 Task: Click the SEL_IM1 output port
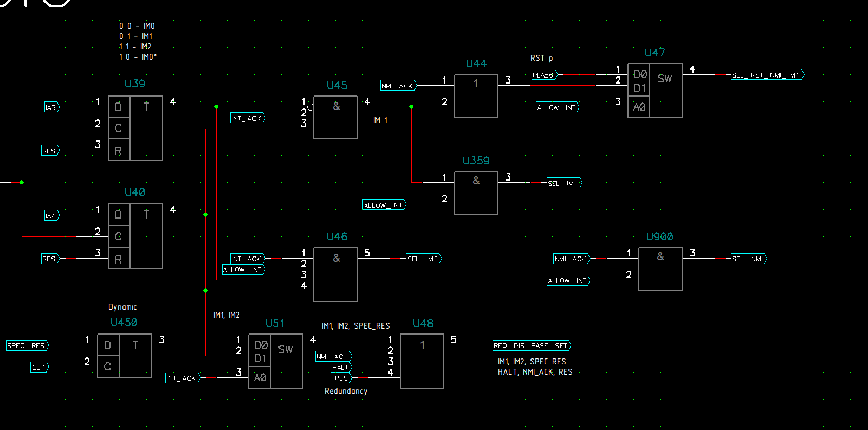coord(564,183)
